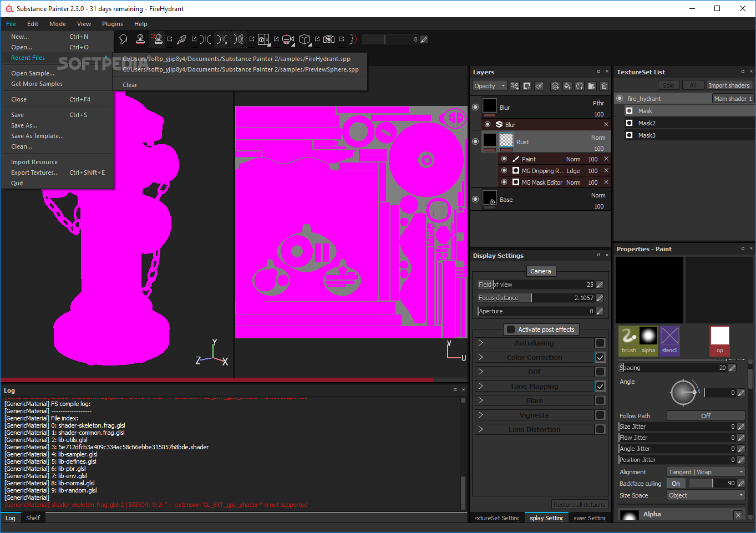Open the Size Space Object dropdown
This screenshot has width=756, height=533.
(x=706, y=495)
